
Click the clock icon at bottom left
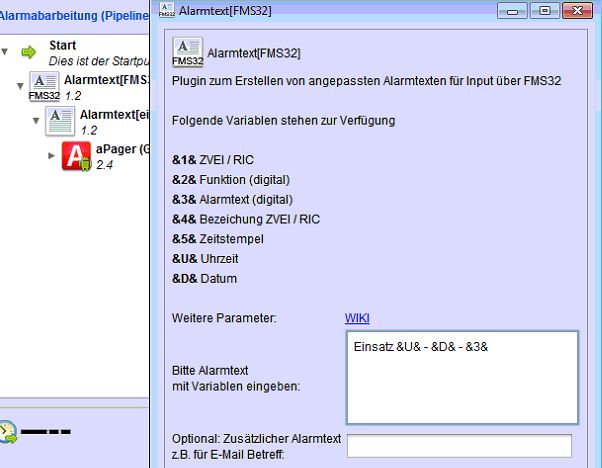coord(8,432)
